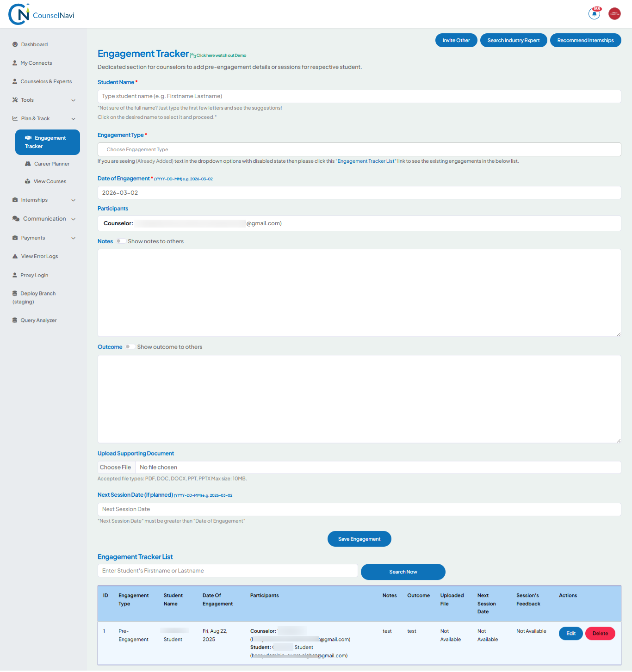
Task: Click the profile avatar in the top bar
Action: [x=614, y=13]
